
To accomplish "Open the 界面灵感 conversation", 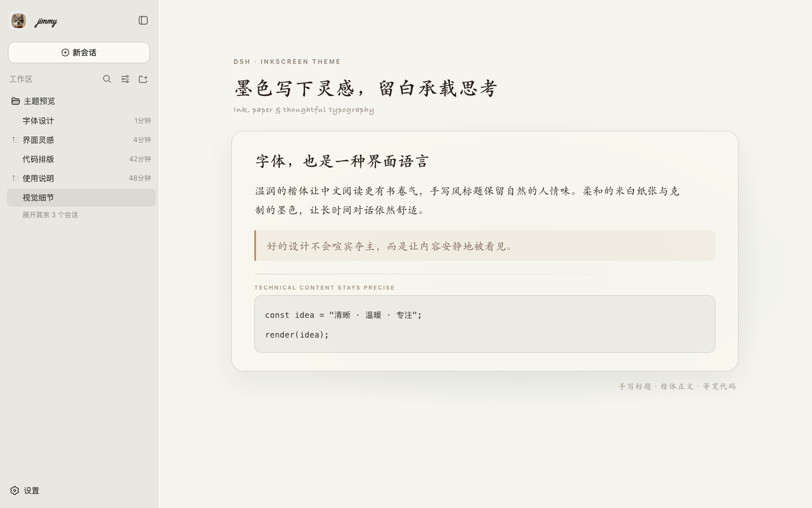I will [x=81, y=140].
